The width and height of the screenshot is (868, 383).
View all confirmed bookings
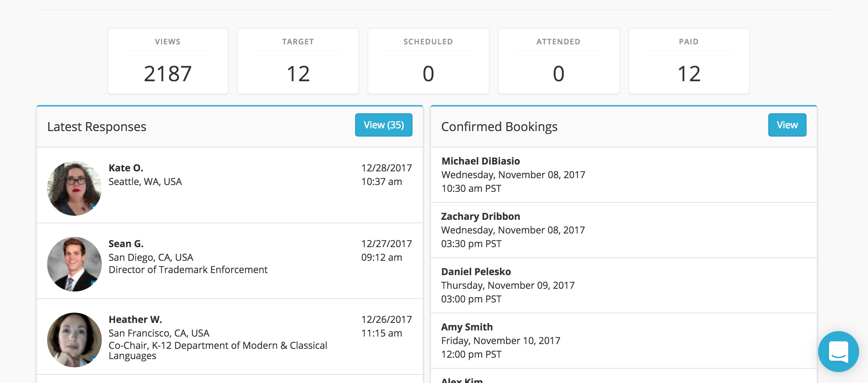pos(787,125)
